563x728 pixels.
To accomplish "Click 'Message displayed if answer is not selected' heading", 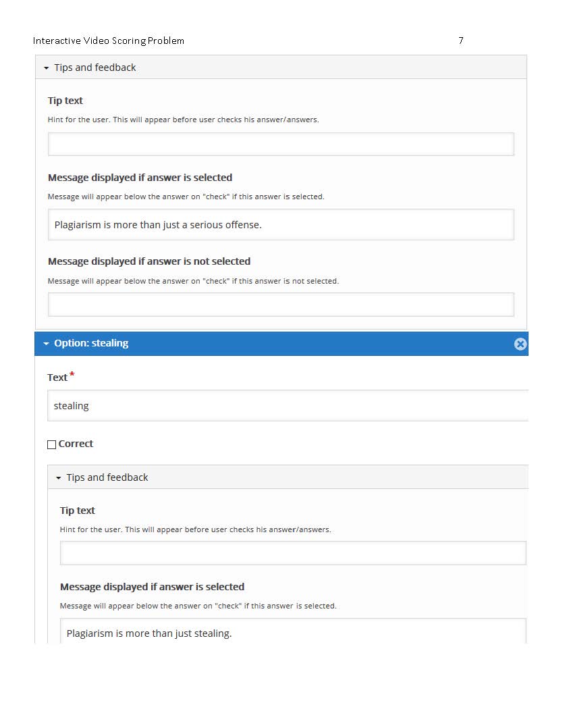I will tap(149, 261).
